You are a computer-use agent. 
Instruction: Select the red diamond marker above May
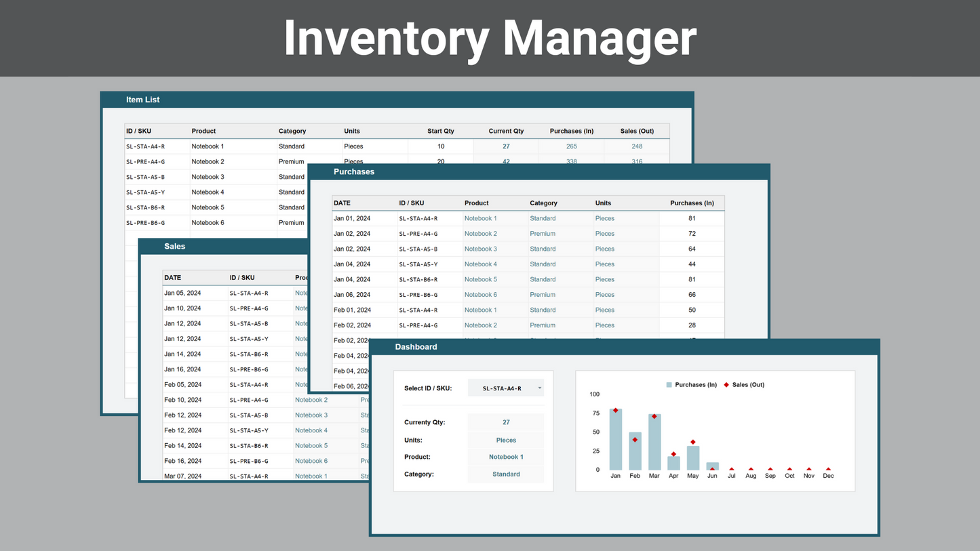tap(692, 443)
